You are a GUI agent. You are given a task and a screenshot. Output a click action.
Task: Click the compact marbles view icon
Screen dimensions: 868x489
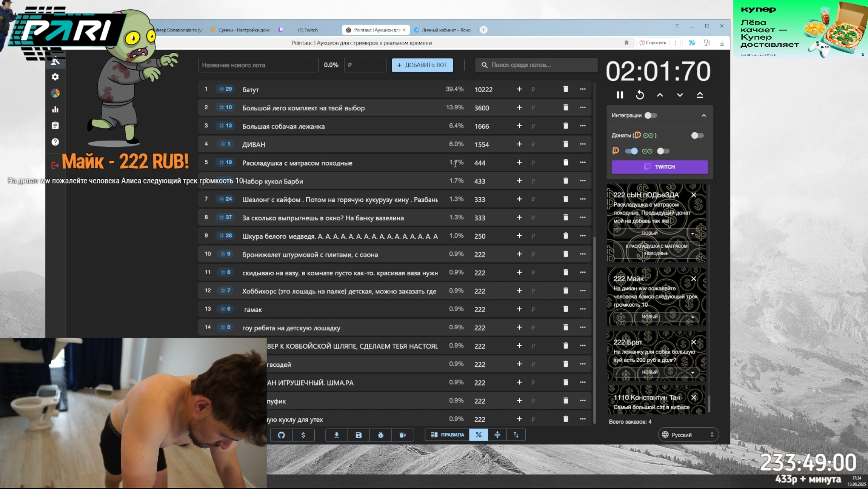[497, 435]
